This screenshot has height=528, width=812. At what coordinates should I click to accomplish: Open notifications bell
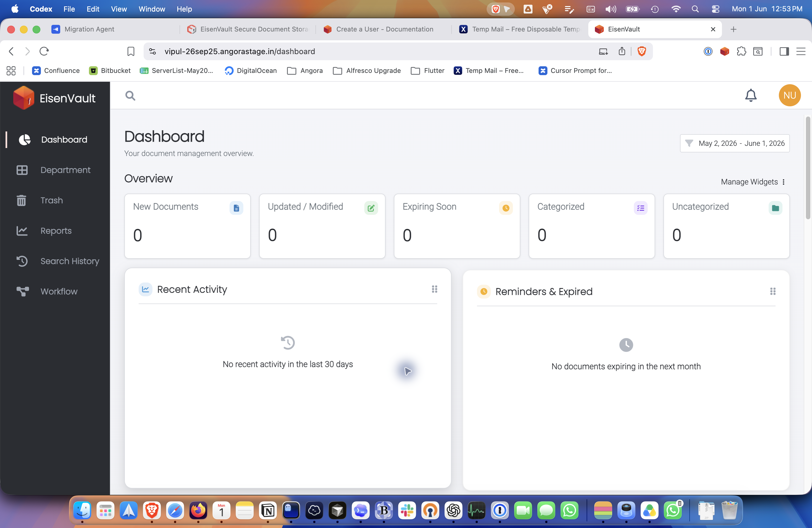[x=751, y=96]
